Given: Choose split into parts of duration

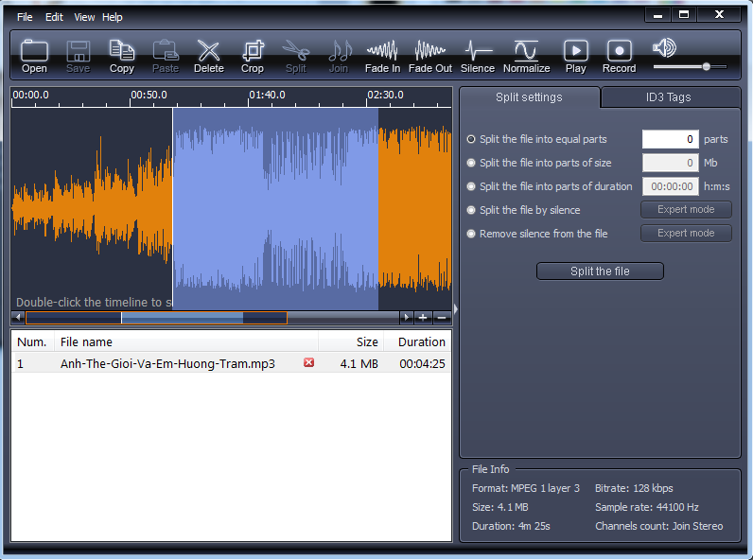Looking at the screenshot, I should (x=471, y=186).
